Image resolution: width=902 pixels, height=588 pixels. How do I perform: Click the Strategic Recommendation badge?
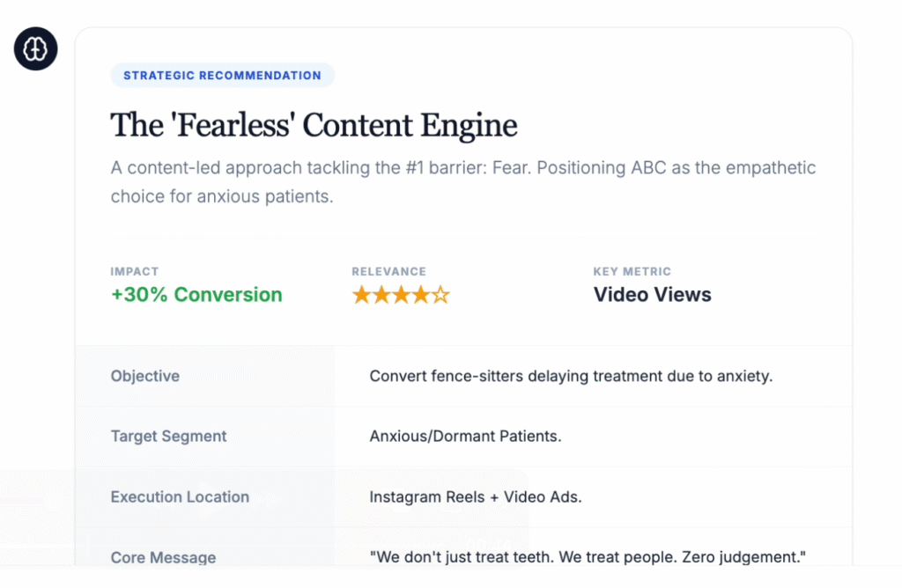[222, 76]
